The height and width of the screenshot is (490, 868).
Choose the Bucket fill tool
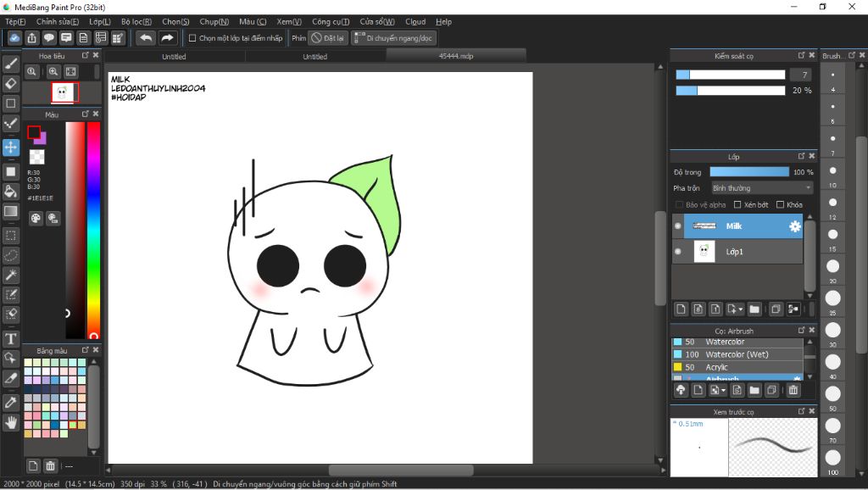[x=11, y=192]
